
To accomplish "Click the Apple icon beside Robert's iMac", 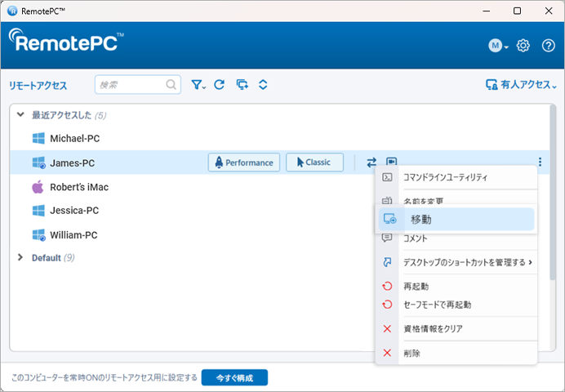I will [38, 187].
